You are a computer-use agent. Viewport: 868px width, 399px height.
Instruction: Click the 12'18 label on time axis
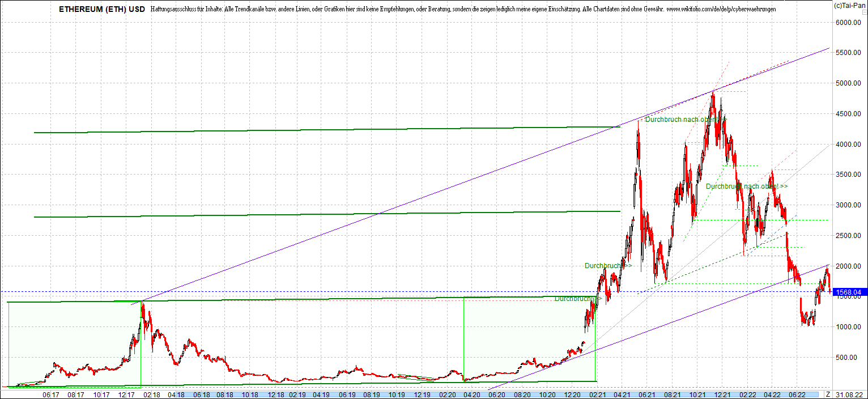(x=276, y=394)
